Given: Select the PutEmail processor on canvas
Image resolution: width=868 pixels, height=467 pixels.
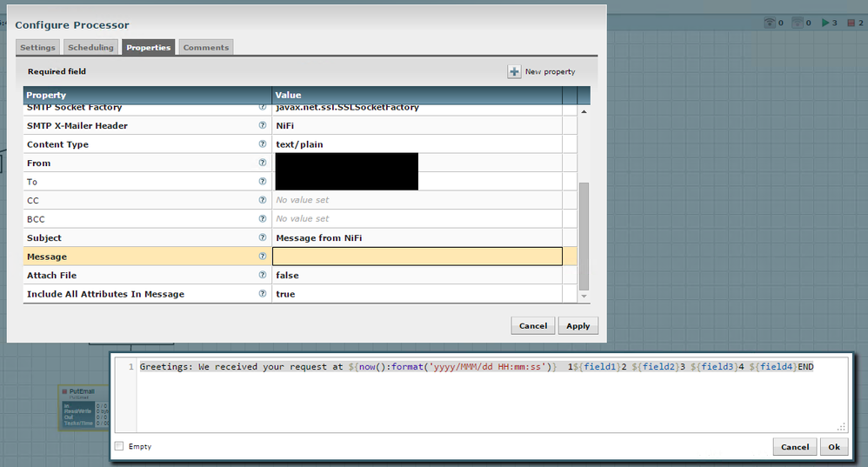Looking at the screenshot, I should [84, 408].
